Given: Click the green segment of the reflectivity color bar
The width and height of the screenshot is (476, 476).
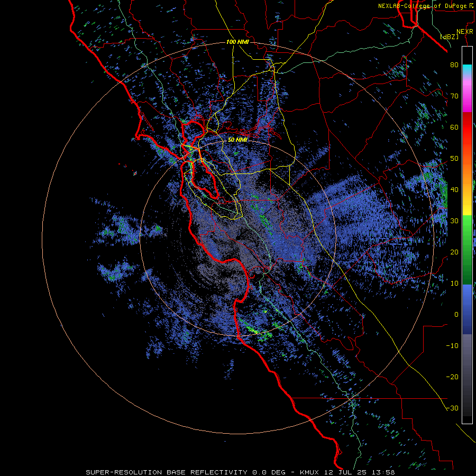Looking at the screenshot, I should 467,250.
